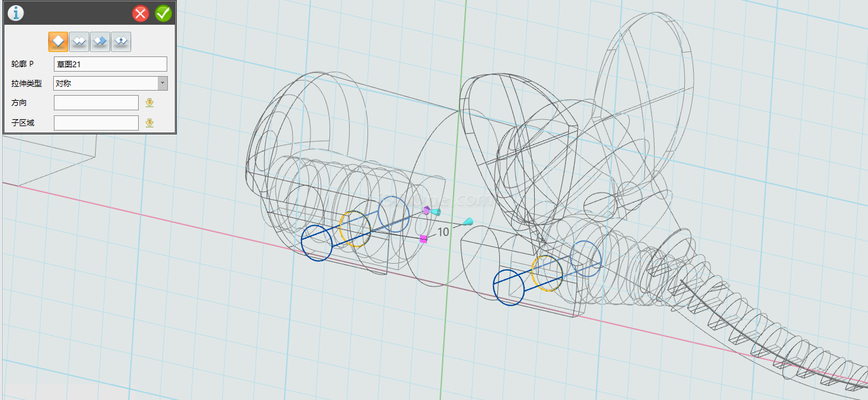868x400 pixels.
Task: Click the 轮廓 P field showing 草图21
Action: pyautogui.click(x=110, y=64)
